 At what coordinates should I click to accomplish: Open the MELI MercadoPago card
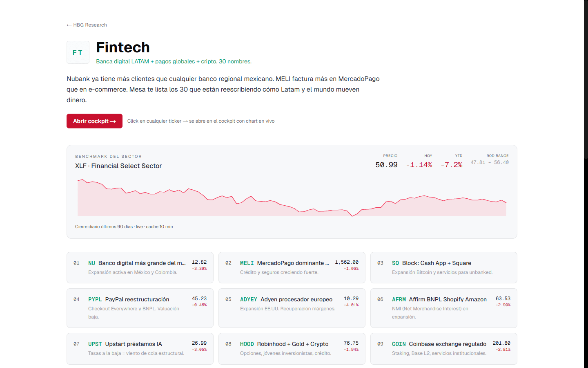(x=292, y=267)
